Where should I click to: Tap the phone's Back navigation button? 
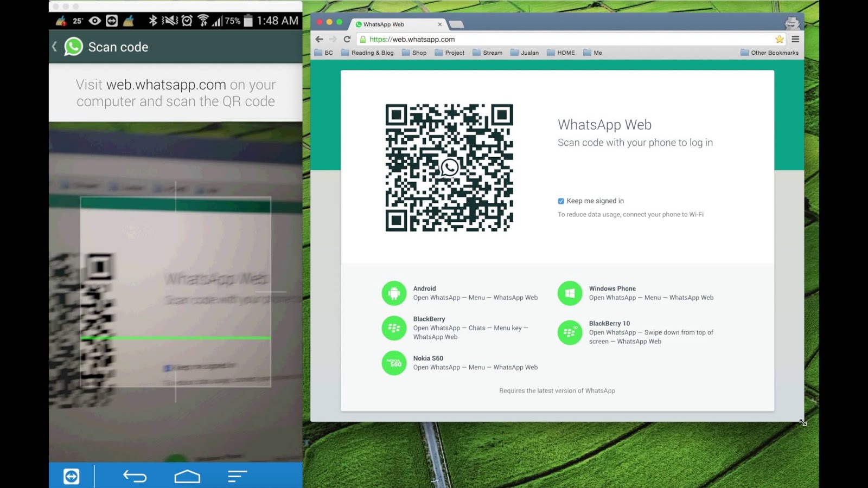point(135,476)
